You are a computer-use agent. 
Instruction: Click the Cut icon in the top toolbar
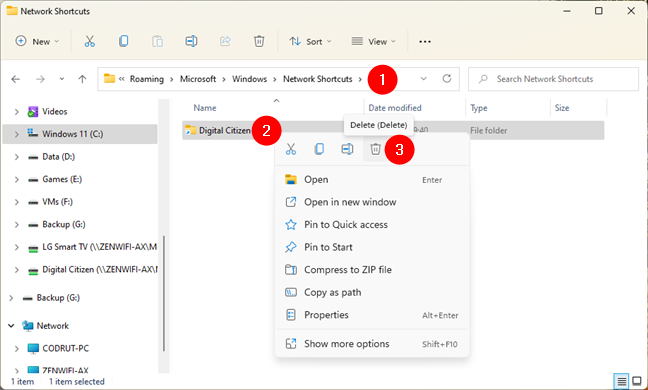pyautogui.click(x=90, y=41)
